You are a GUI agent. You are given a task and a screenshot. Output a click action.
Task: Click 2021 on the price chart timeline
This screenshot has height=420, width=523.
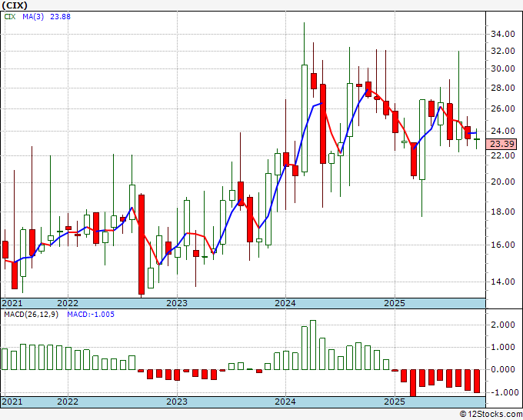coord(12,303)
